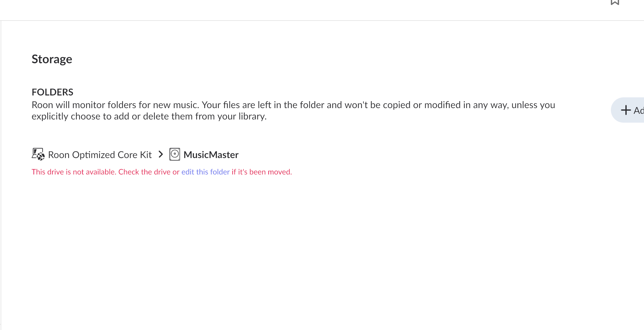
Task: Click the 'Your files are left' sentence
Action: pos(240,105)
